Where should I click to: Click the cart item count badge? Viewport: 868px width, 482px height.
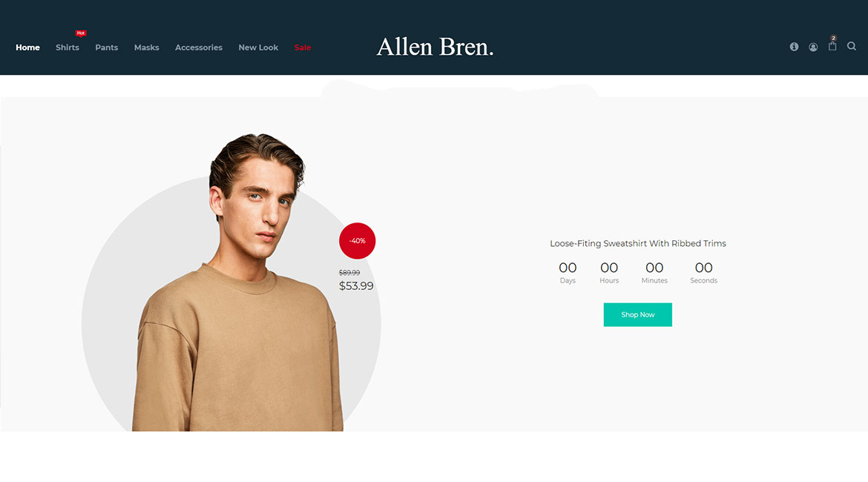[x=833, y=38]
